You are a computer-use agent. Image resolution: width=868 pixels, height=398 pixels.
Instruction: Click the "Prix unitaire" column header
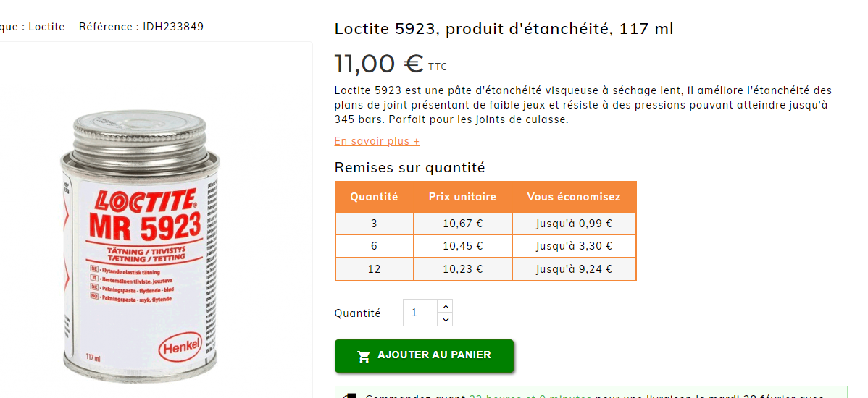coord(462,197)
